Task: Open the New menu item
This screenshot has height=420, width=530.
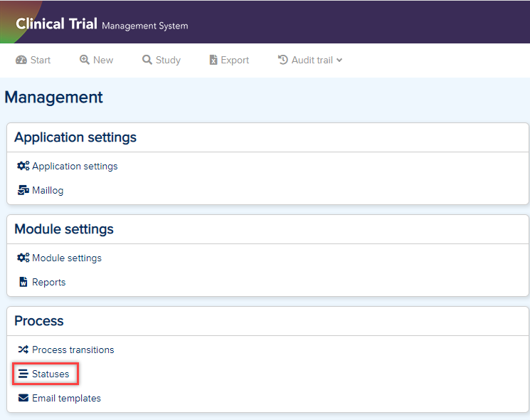Action: [96, 60]
